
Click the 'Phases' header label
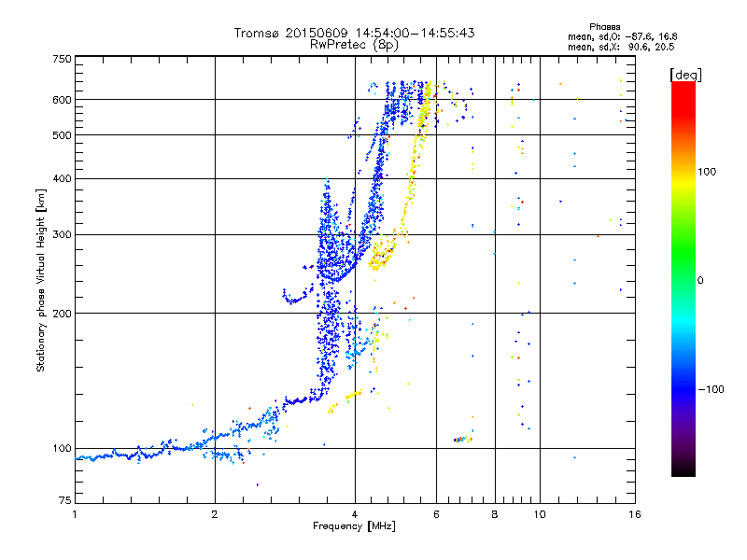click(x=604, y=27)
